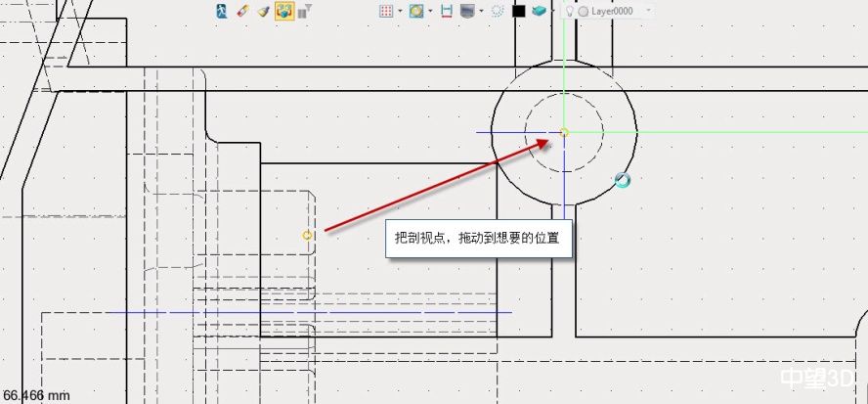This screenshot has width=868, height=404.
Task: Click the gray filter funnel icon
Action: tap(305, 11)
